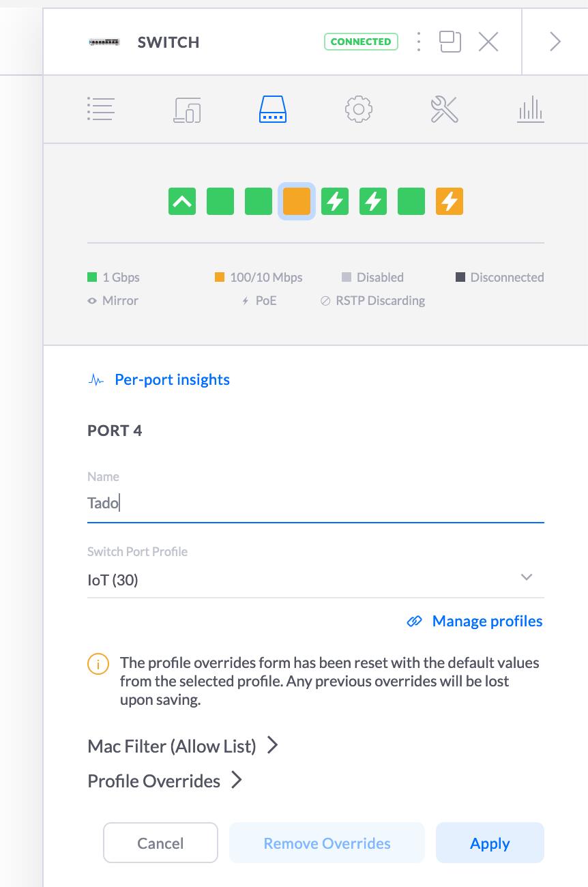Click the Manage profiles link
The width and height of the screenshot is (588, 887).
486,622
